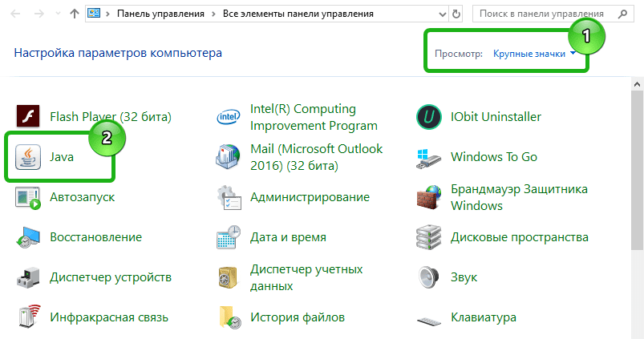The width and height of the screenshot is (644, 339).
Task: Open the Дата и время icon
Action: pos(229,237)
